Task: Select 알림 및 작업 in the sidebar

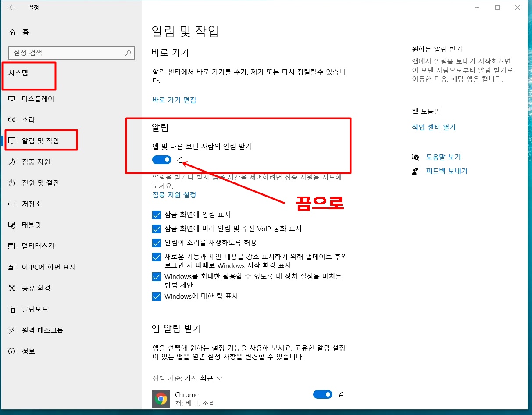Action: (x=40, y=141)
